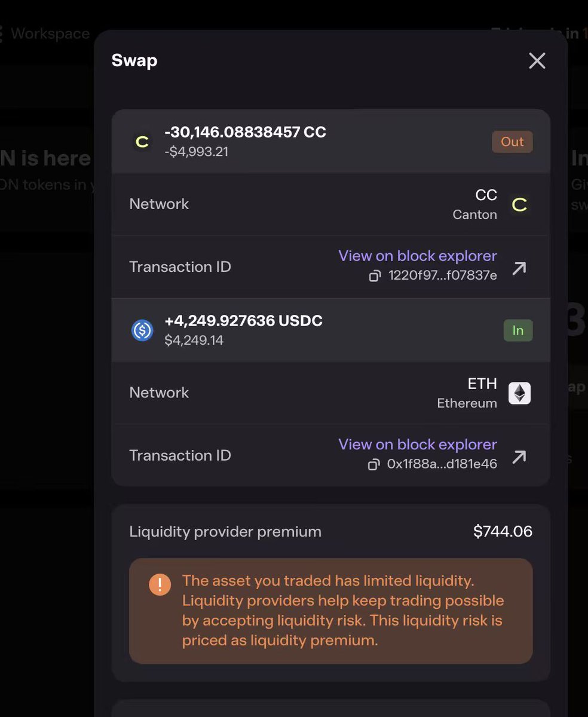Click the Liquidity provider premium label
The width and height of the screenshot is (588, 717).
point(225,531)
